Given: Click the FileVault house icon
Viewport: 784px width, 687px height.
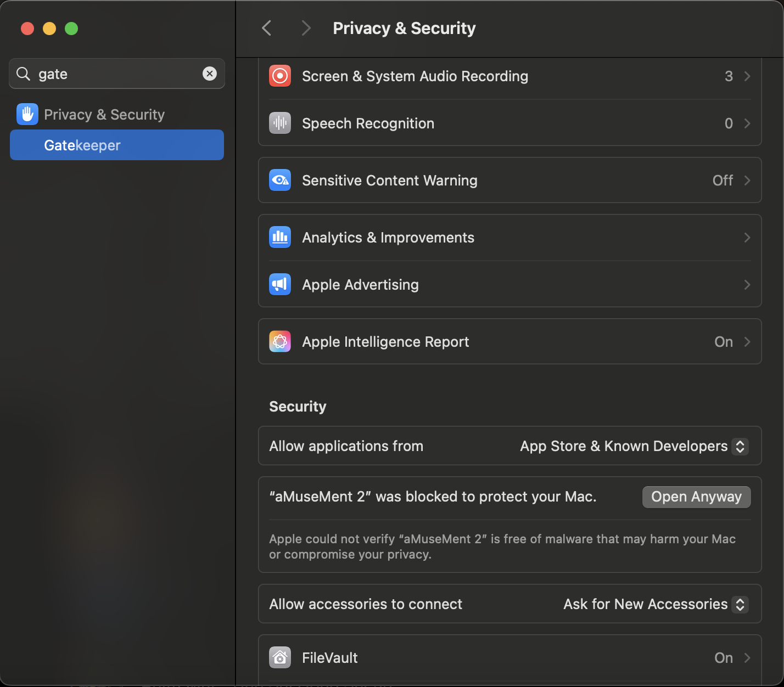Looking at the screenshot, I should [x=280, y=657].
